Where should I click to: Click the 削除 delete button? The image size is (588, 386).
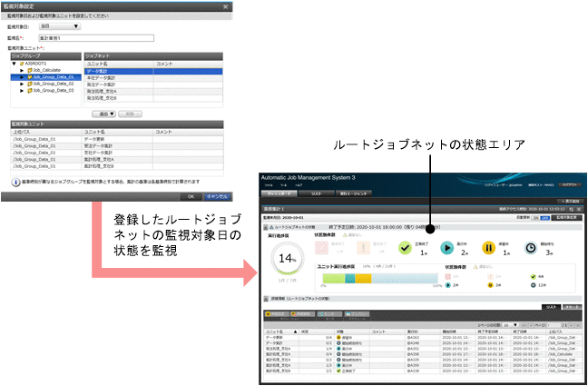[130, 114]
